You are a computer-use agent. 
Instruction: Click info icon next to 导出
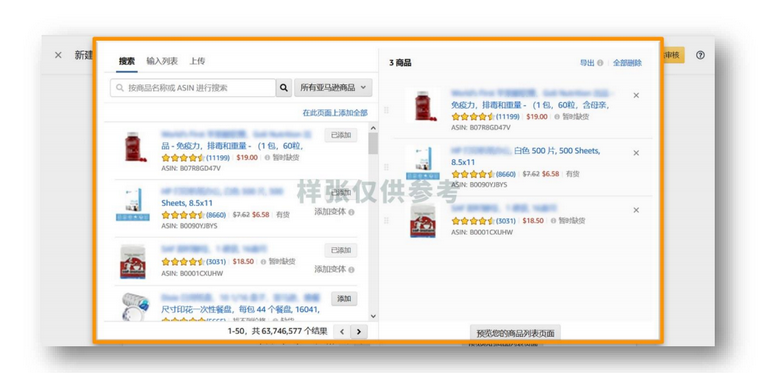[600, 63]
